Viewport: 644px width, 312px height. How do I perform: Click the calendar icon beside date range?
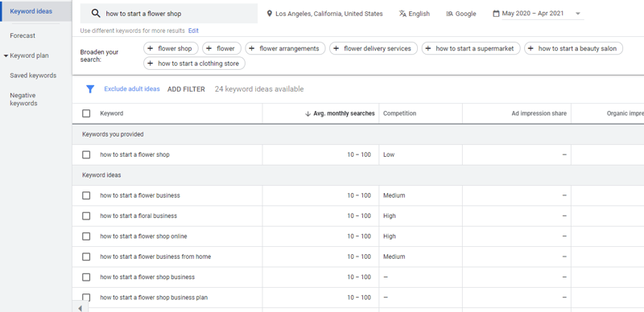point(496,14)
